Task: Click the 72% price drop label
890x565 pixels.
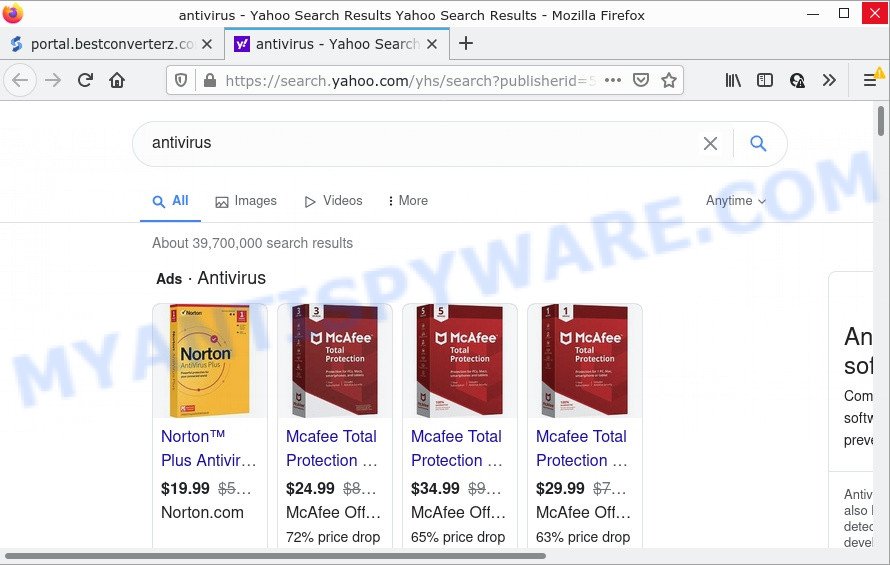Action: pyautogui.click(x=333, y=537)
